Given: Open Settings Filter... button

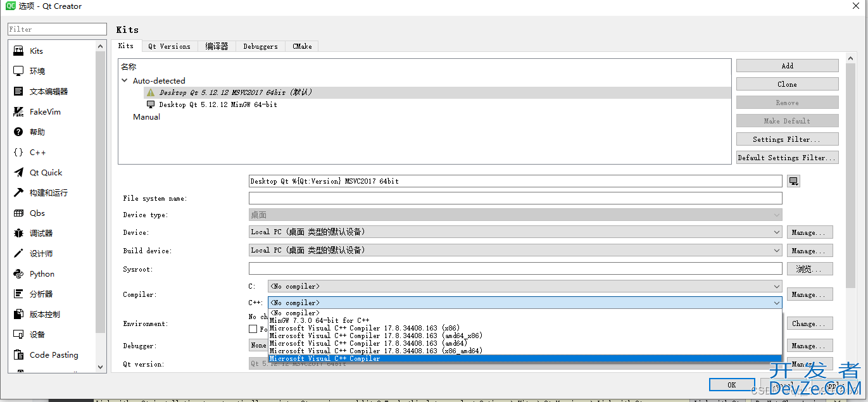Looking at the screenshot, I should pyautogui.click(x=788, y=139).
